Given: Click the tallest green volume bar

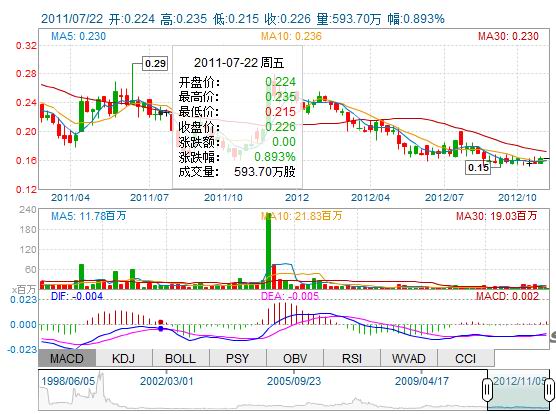Looking at the screenshot, I should point(268,251).
